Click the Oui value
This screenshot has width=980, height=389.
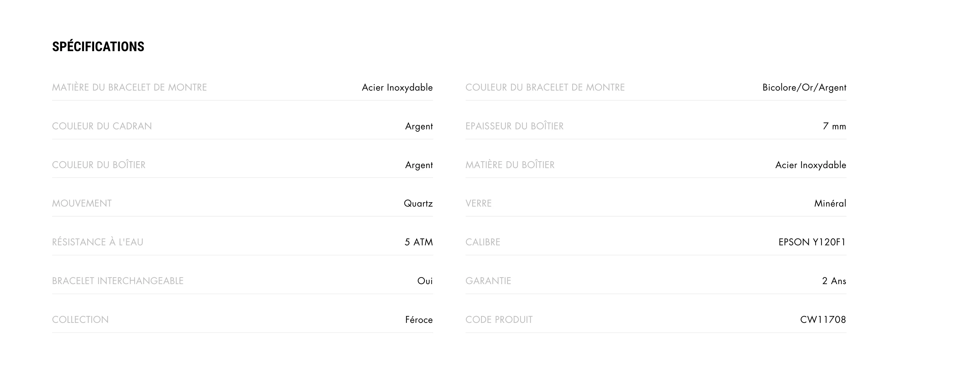pos(425,281)
